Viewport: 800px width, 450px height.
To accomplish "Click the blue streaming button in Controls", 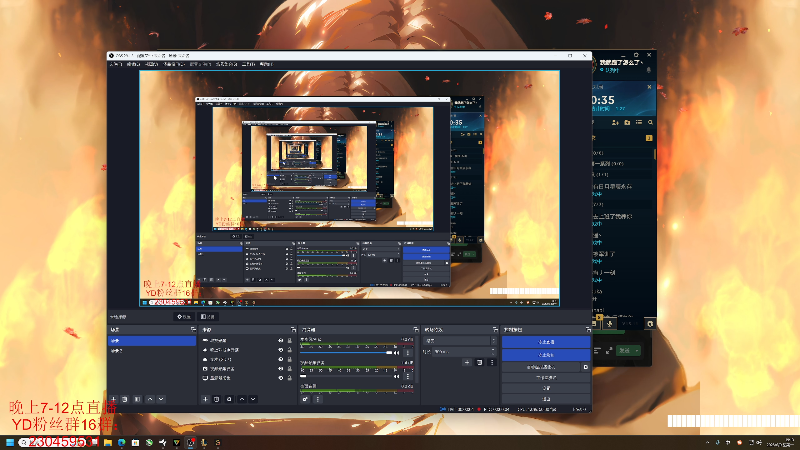I will [546, 342].
